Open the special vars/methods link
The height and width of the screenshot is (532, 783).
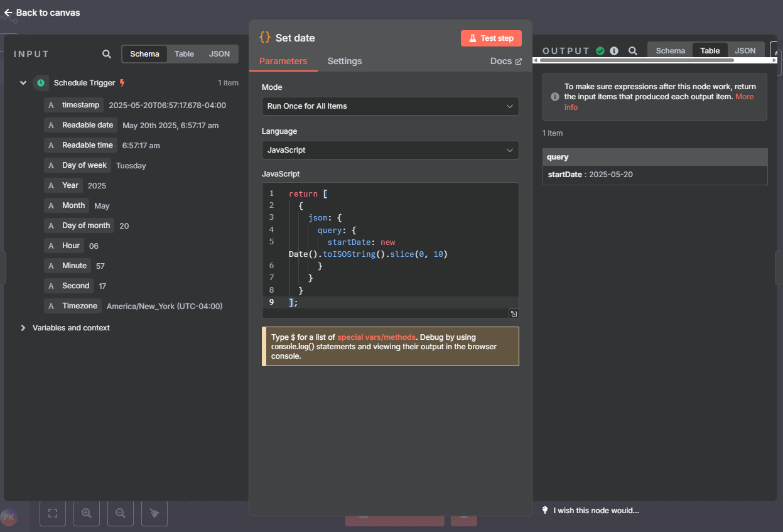tap(376, 337)
